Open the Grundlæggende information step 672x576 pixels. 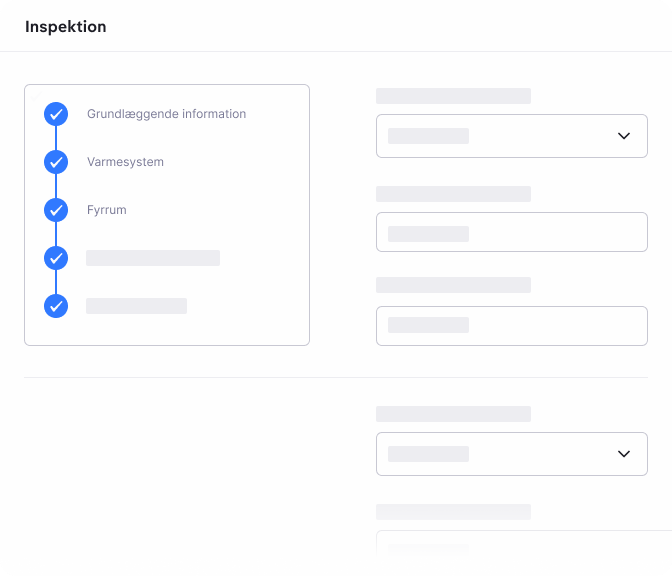pyautogui.click(x=166, y=114)
